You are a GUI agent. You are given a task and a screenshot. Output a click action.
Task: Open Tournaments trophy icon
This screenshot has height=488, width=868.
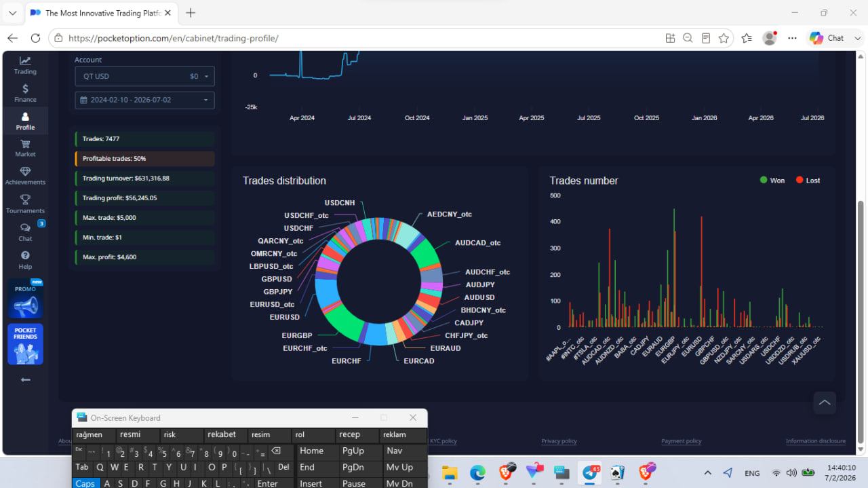pyautogui.click(x=25, y=204)
